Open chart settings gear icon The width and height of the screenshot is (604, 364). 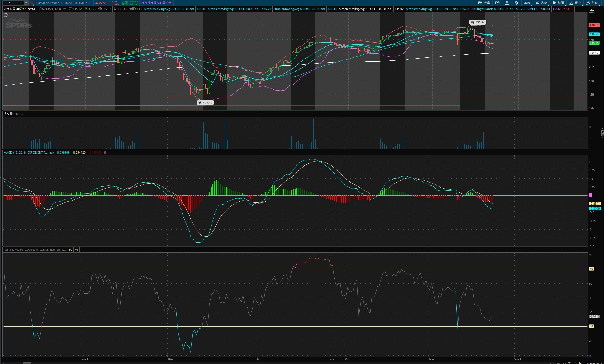point(516,3)
